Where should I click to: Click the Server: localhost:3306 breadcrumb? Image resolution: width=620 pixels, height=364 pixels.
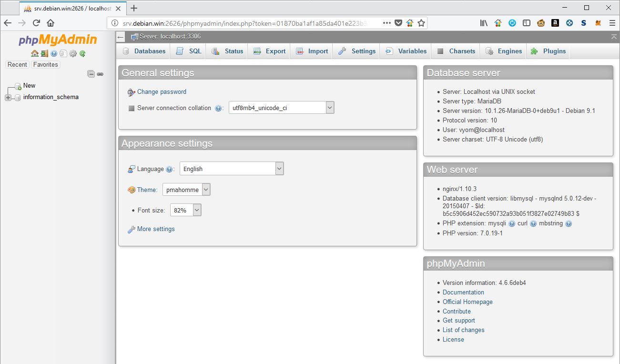[x=170, y=37]
